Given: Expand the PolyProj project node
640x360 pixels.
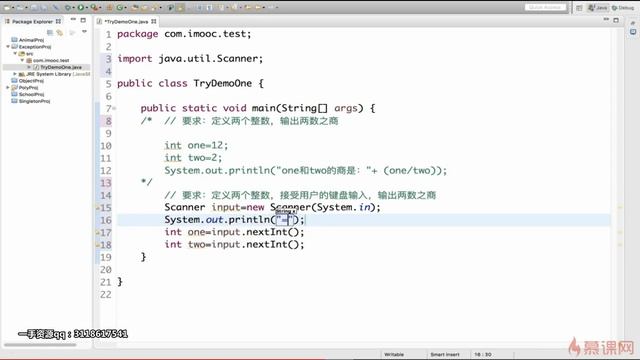Looking at the screenshot, I should [8, 87].
